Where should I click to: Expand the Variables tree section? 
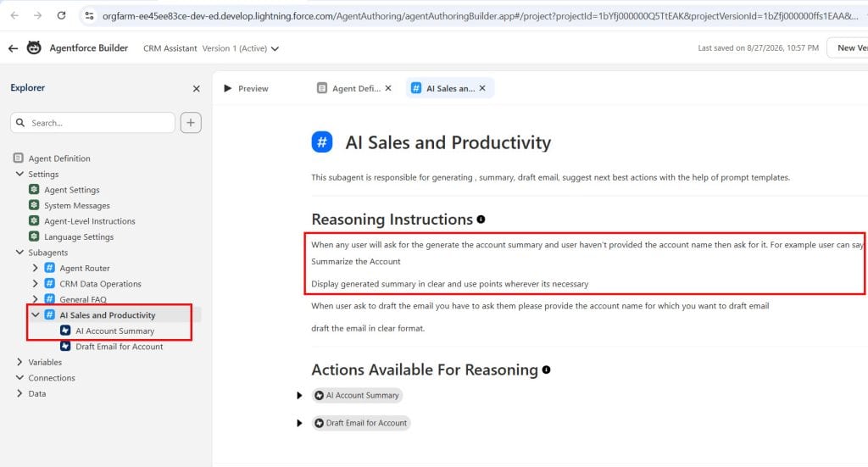[x=20, y=362]
